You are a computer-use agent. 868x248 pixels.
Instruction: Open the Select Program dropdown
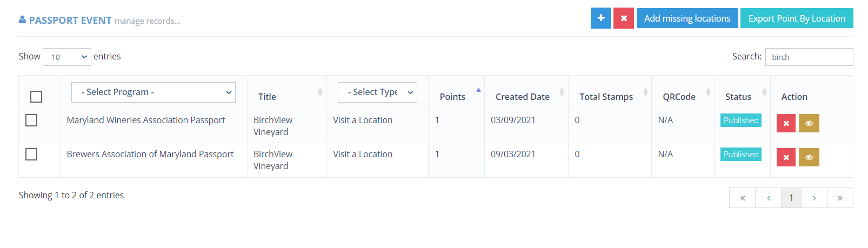tap(153, 92)
